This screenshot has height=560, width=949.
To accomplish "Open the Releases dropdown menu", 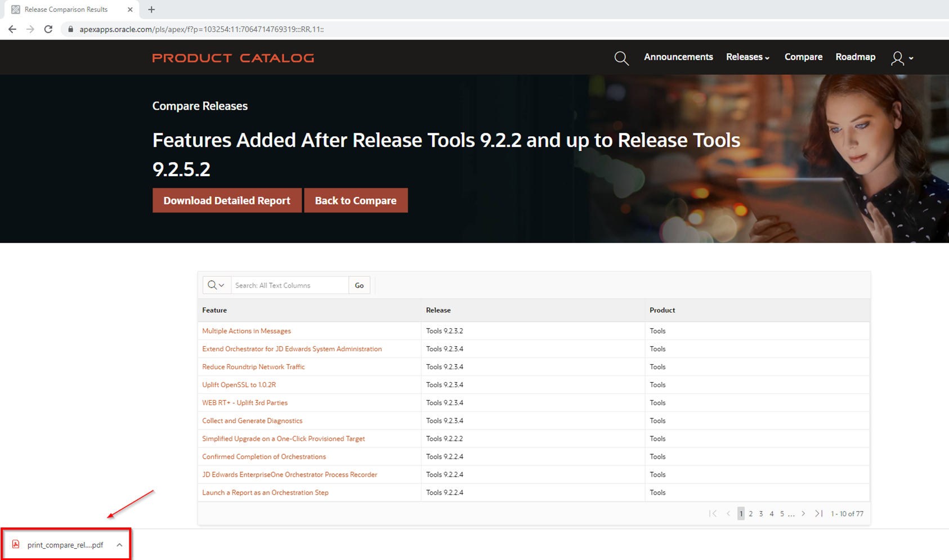I will point(747,57).
